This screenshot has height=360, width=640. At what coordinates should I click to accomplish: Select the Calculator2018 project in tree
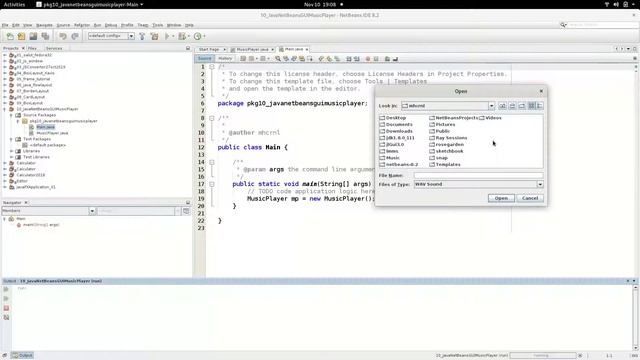point(31,175)
